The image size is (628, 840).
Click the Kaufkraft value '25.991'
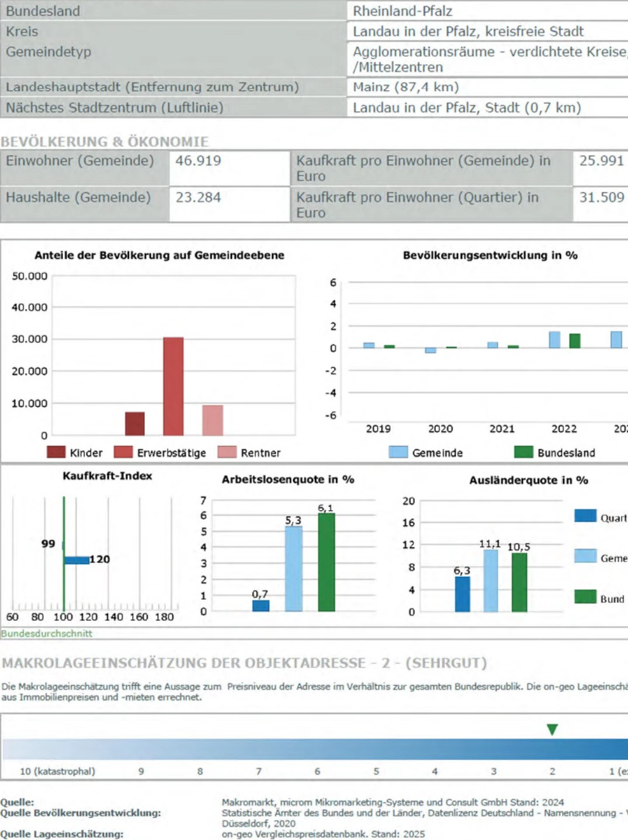[602, 161]
